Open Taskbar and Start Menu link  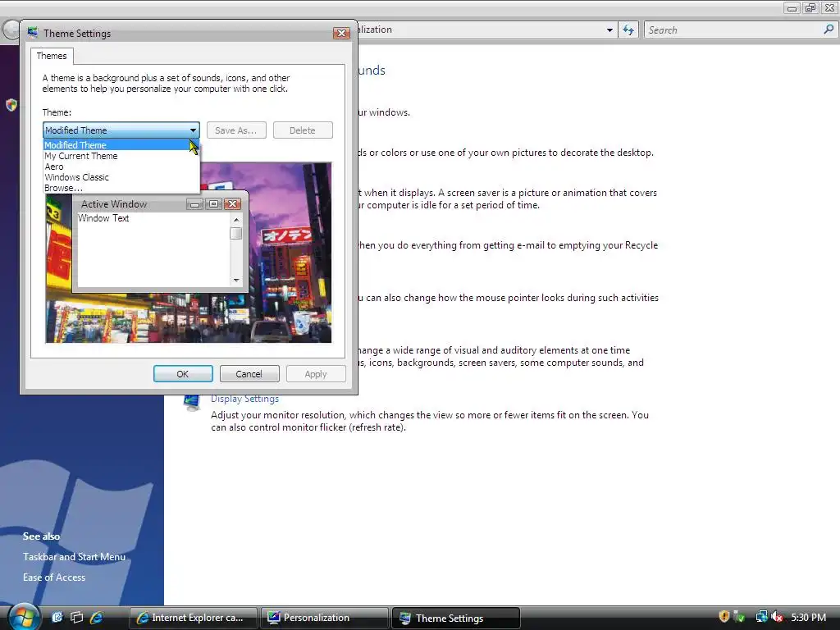(x=74, y=557)
